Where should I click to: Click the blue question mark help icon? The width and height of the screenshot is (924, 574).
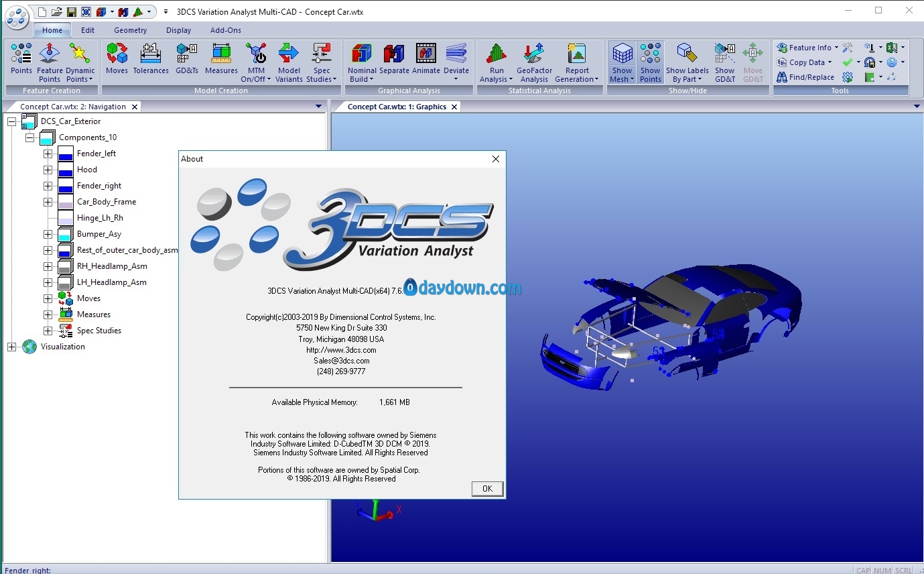(892, 62)
